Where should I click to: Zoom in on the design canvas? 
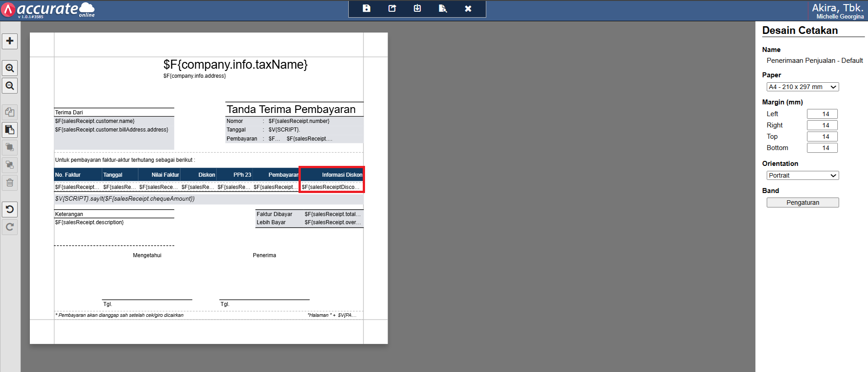(10, 68)
